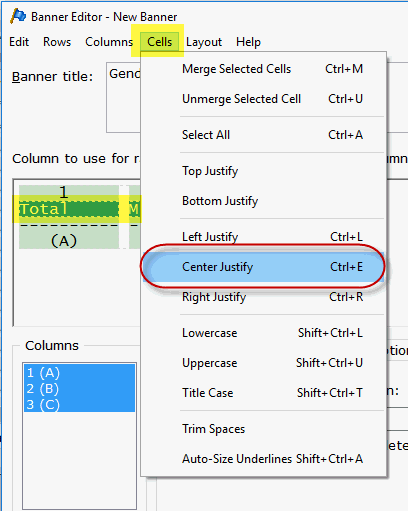
Task: Open the Columns menu
Action: click(x=109, y=42)
